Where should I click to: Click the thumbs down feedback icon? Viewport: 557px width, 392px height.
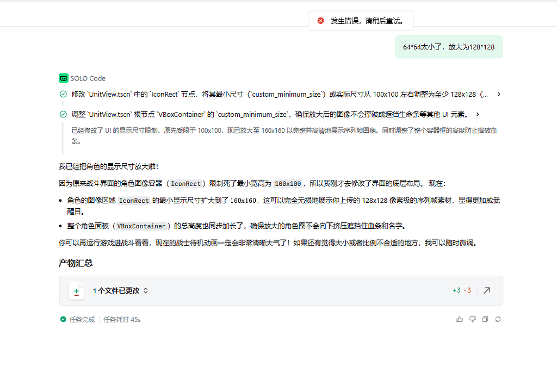tap(473, 319)
